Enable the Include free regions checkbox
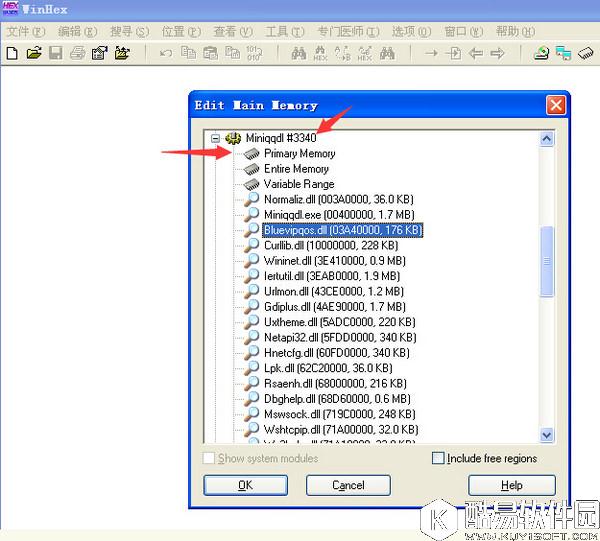Screen dimensions: 600x541 coord(438,459)
